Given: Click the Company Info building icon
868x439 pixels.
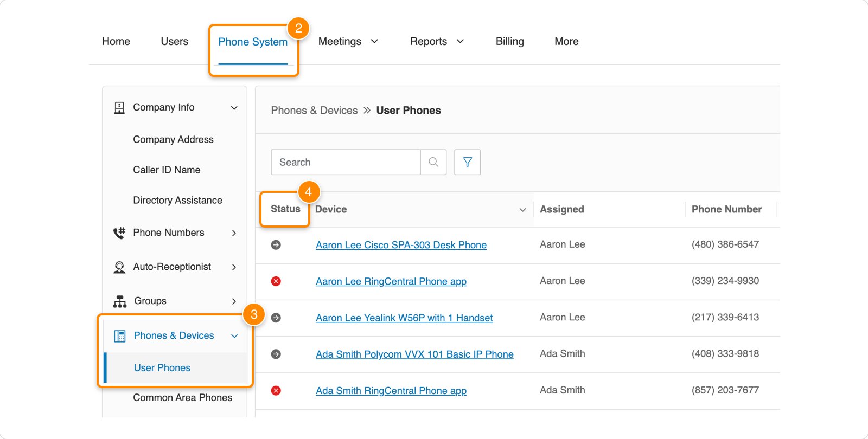Looking at the screenshot, I should pyautogui.click(x=119, y=108).
